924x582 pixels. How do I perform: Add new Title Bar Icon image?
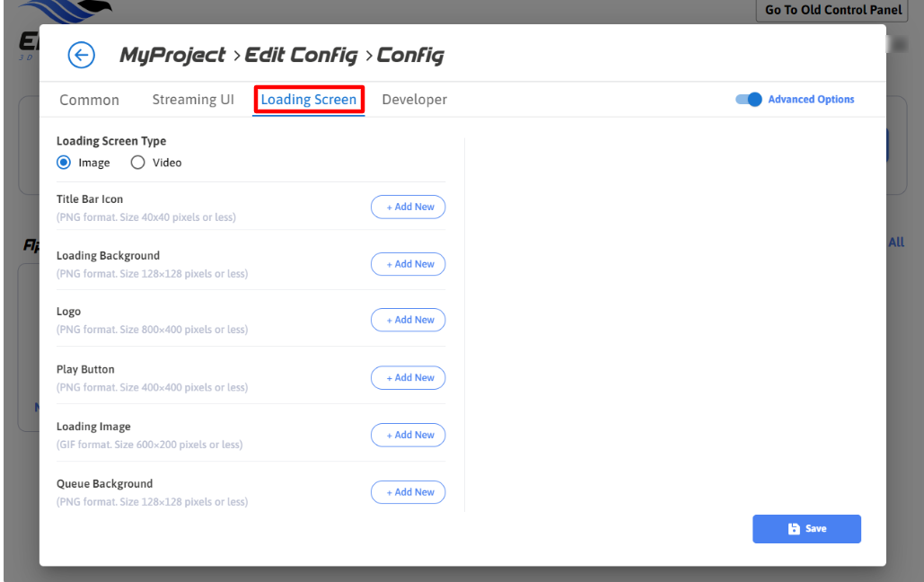pos(409,207)
